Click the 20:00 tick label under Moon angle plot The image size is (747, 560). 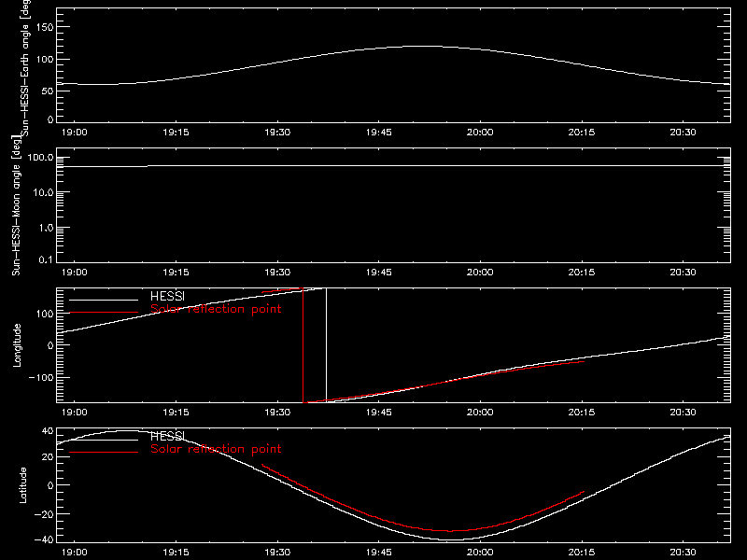click(x=480, y=273)
